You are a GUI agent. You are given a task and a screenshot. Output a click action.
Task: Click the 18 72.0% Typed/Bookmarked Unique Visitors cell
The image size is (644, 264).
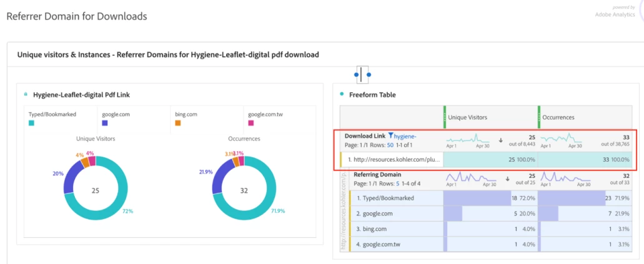pyautogui.click(x=490, y=198)
